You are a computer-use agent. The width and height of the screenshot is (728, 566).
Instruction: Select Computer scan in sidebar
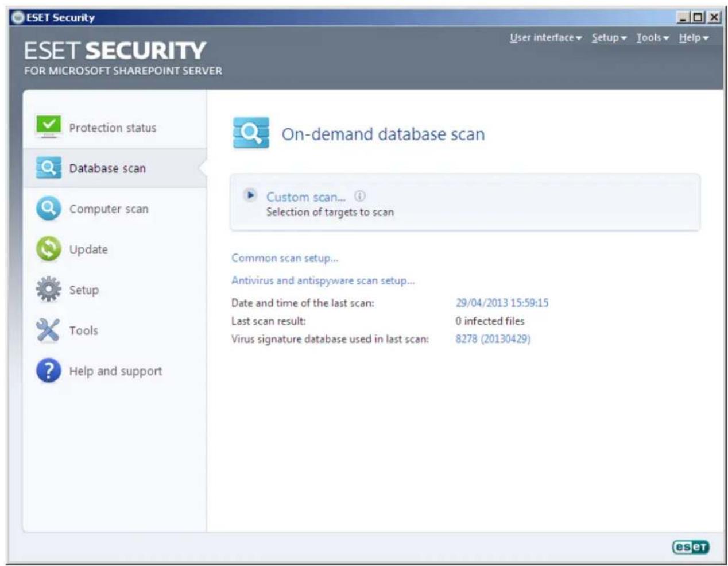click(x=115, y=209)
